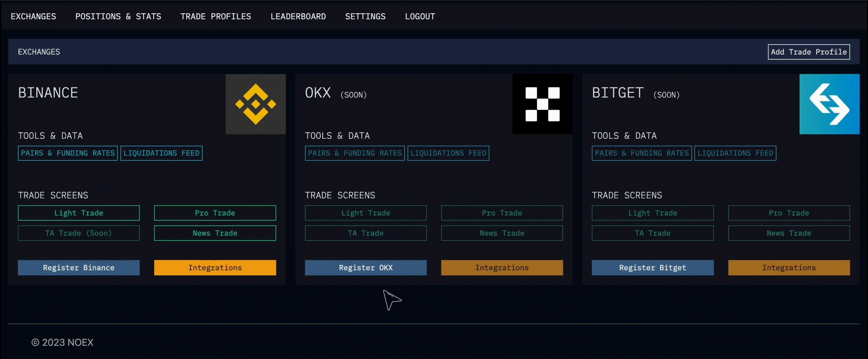Open Settings from the top navigation
The height and width of the screenshot is (359, 868).
click(x=365, y=17)
